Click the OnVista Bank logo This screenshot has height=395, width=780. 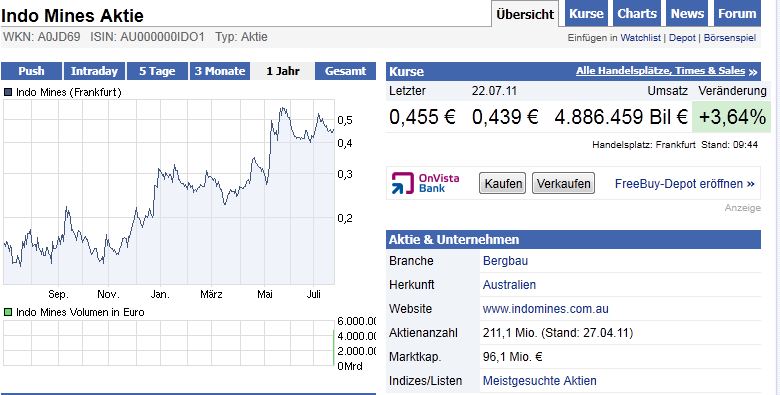point(425,183)
